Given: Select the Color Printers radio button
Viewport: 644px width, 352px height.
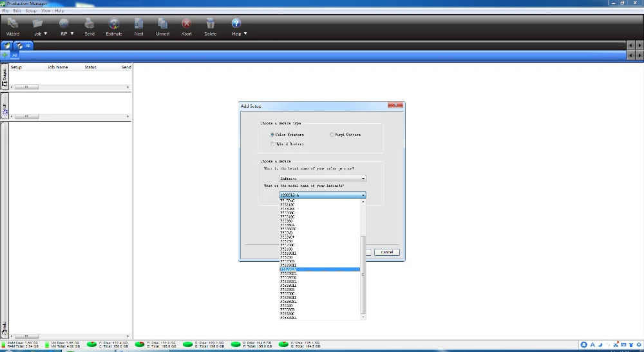Looking at the screenshot, I should coord(272,135).
